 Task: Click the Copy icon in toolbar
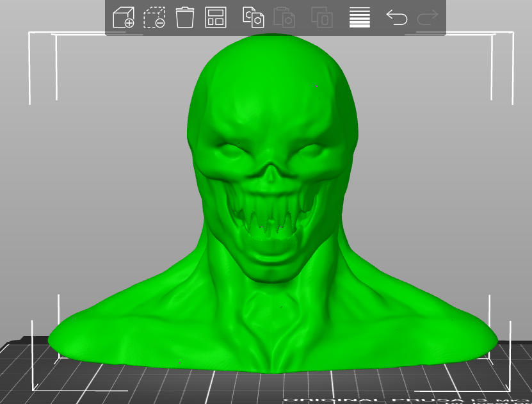[x=253, y=17]
